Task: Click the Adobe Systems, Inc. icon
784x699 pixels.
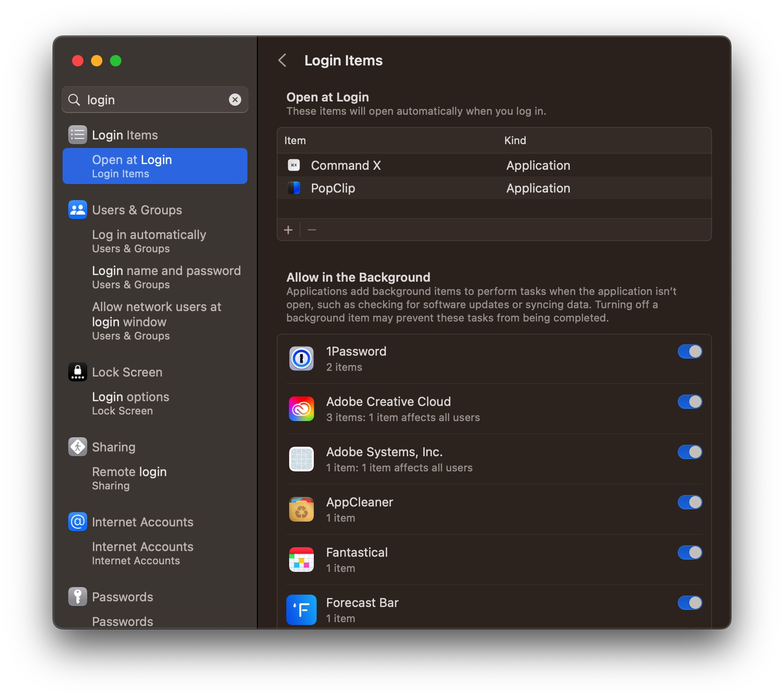Action: pyautogui.click(x=301, y=459)
